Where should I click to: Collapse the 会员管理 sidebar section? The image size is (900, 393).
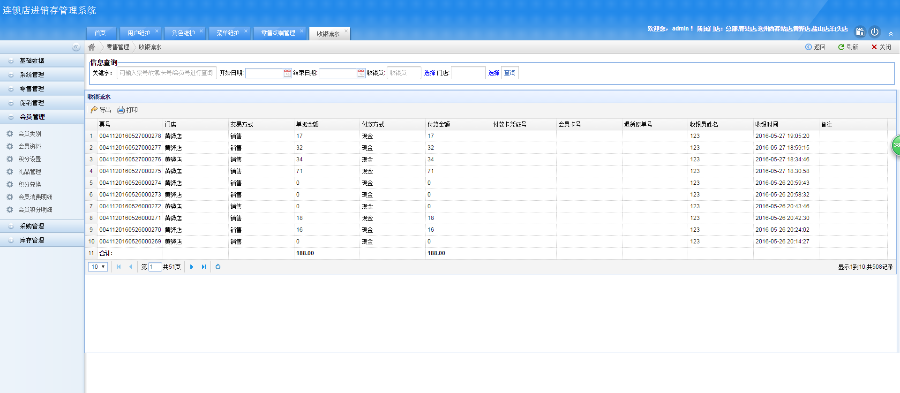[x=42, y=117]
